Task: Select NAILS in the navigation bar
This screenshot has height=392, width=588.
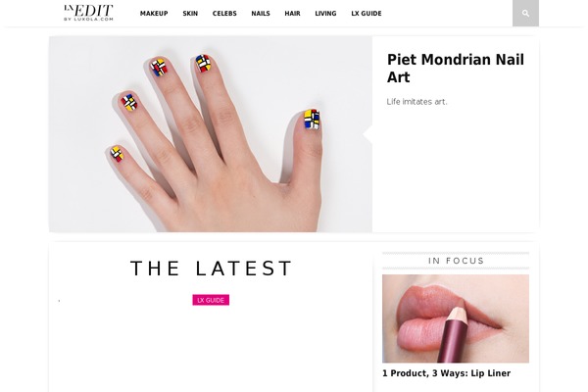Action: pyautogui.click(x=261, y=14)
